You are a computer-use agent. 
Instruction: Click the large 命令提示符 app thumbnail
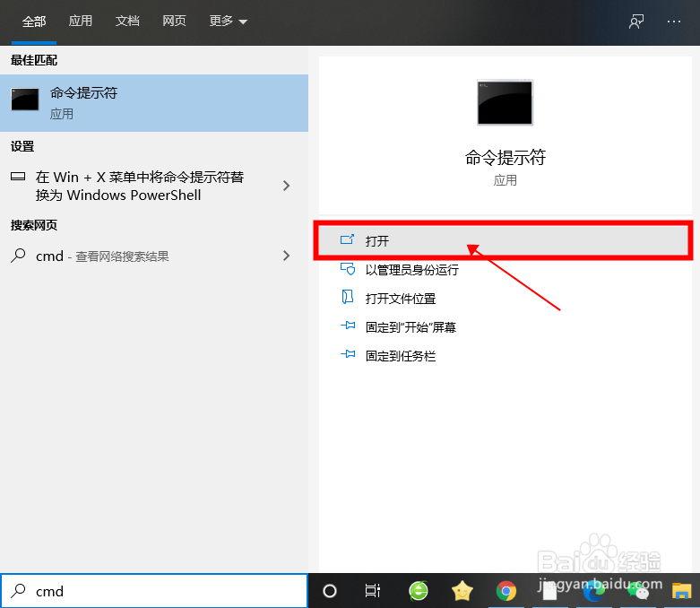pos(505,102)
